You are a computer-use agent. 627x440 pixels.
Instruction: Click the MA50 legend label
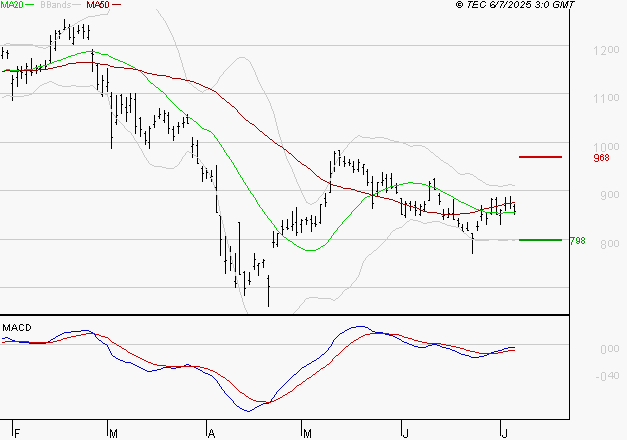click(x=98, y=5)
